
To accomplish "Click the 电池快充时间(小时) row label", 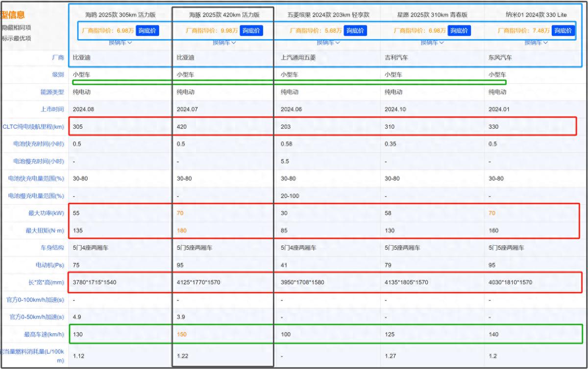I will pyautogui.click(x=39, y=144).
